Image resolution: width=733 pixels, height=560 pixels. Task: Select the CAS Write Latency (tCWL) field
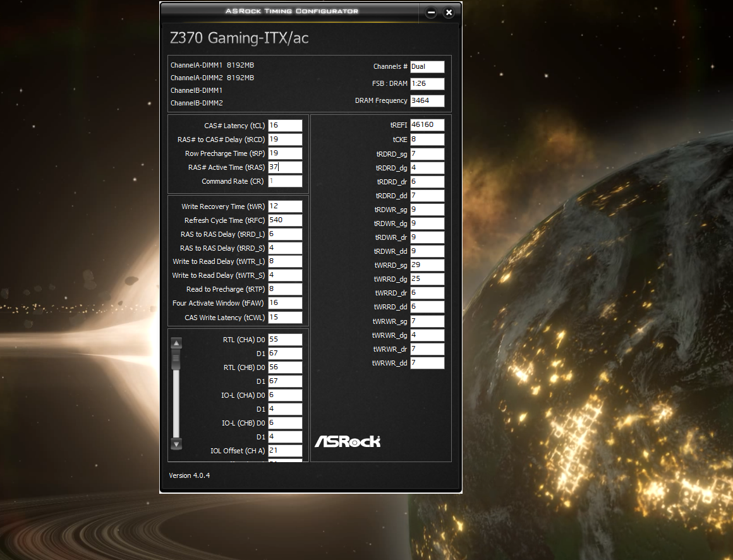285,318
